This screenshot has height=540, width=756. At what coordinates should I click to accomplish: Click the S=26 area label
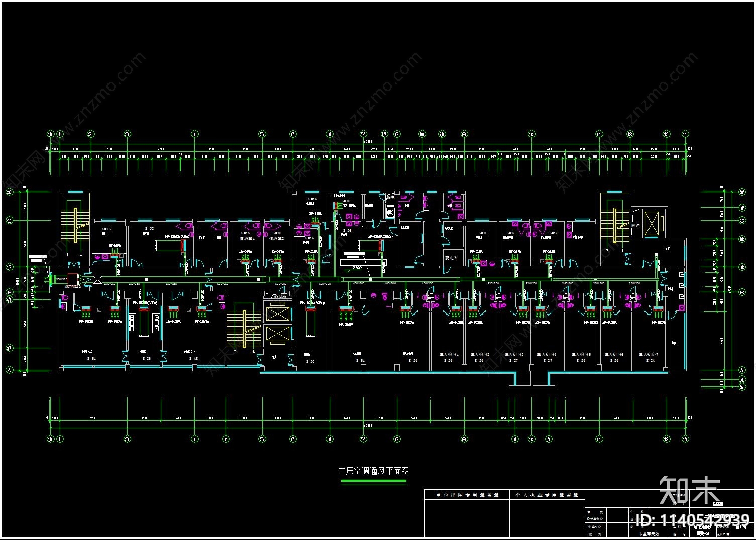coord(146,358)
